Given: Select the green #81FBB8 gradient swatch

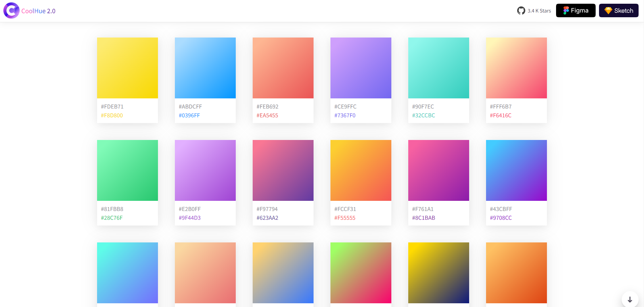Looking at the screenshot, I should pyautogui.click(x=128, y=170).
